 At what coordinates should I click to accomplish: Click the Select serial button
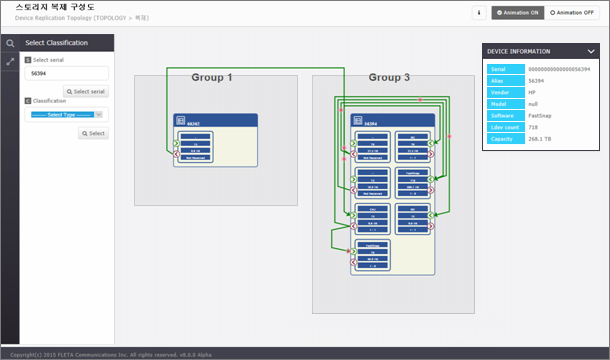86,91
